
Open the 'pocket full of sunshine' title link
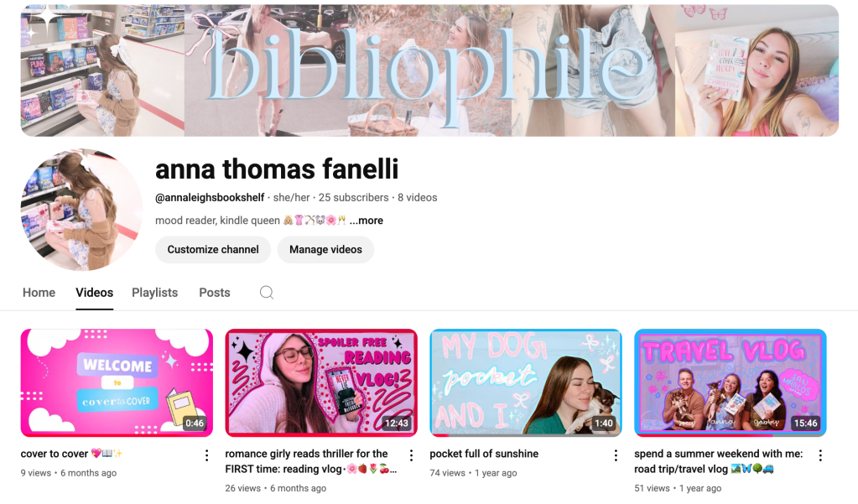[x=484, y=454]
